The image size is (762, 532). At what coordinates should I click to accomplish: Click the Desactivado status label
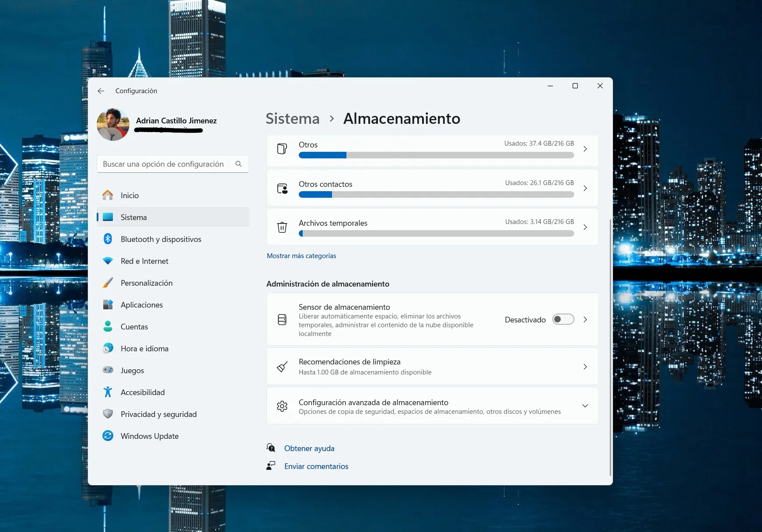pyautogui.click(x=525, y=320)
